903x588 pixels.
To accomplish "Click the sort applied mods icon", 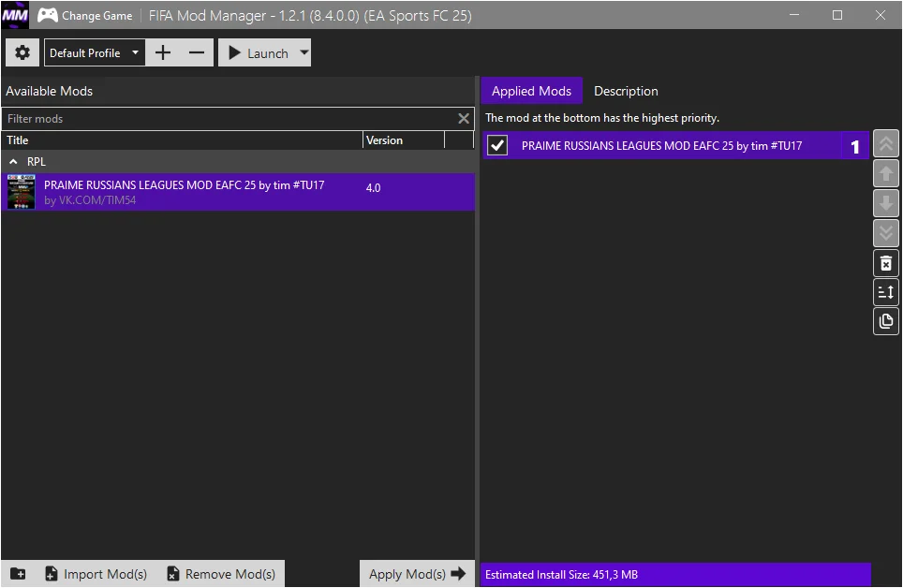I will [x=886, y=292].
